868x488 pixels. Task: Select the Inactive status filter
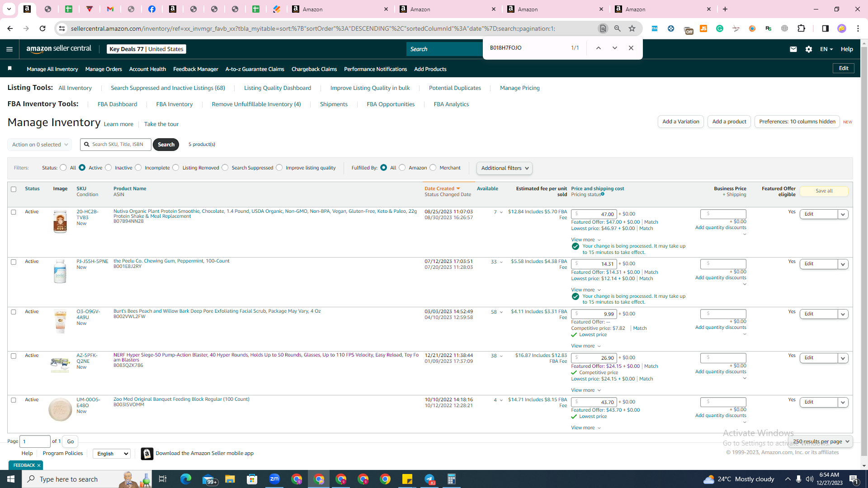tap(108, 168)
